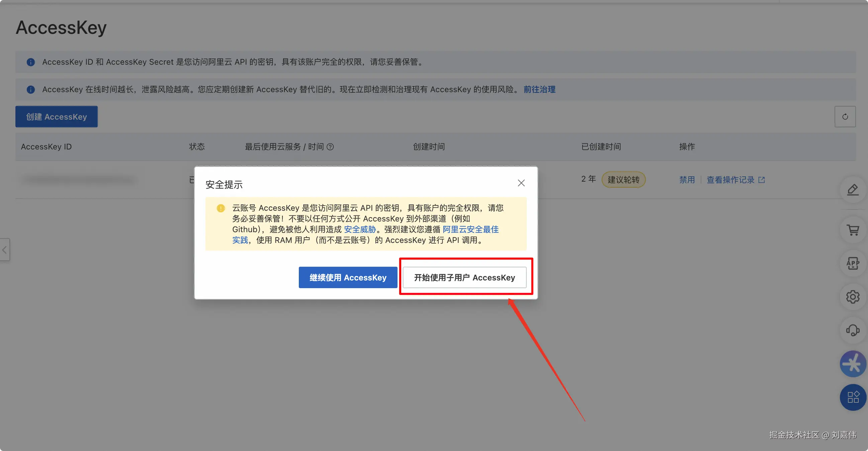Screen dimensions: 868x451
Task: Click 继续使用 AccessKey button
Action: (x=348, y=277)
